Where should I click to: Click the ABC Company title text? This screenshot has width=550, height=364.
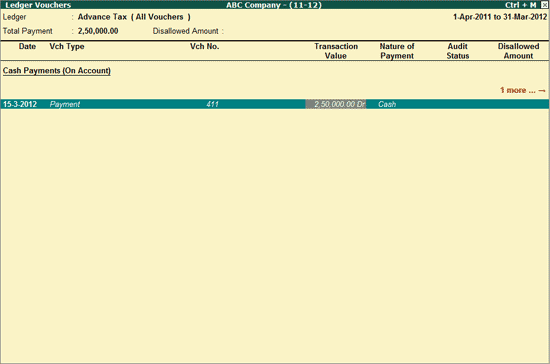click(274, 5)
